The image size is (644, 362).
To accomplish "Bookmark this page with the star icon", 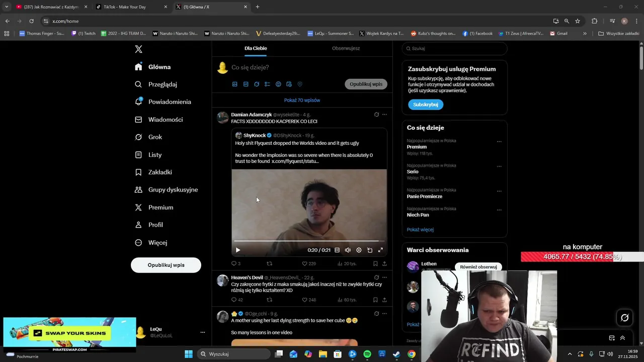I will [578, 21].
